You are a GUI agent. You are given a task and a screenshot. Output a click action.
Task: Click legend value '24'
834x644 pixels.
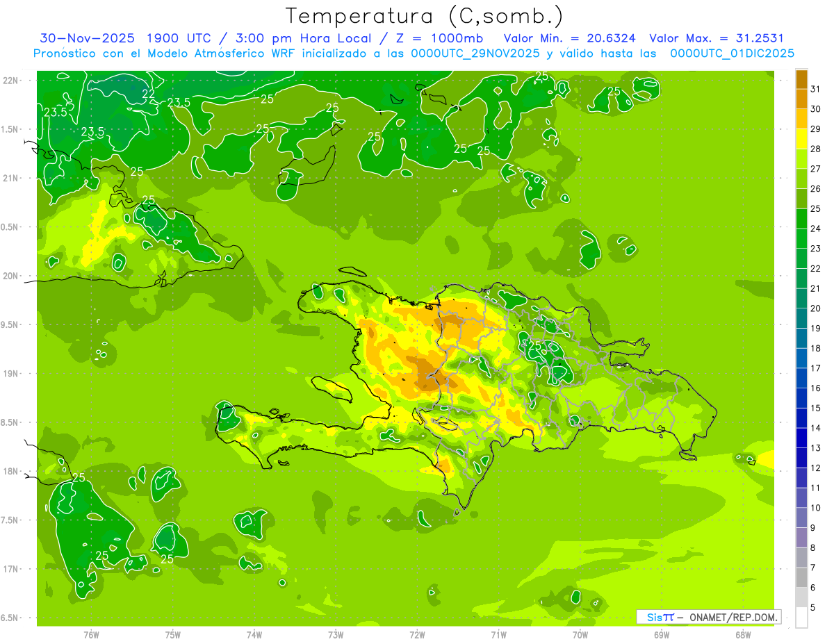tap(816, 229)
